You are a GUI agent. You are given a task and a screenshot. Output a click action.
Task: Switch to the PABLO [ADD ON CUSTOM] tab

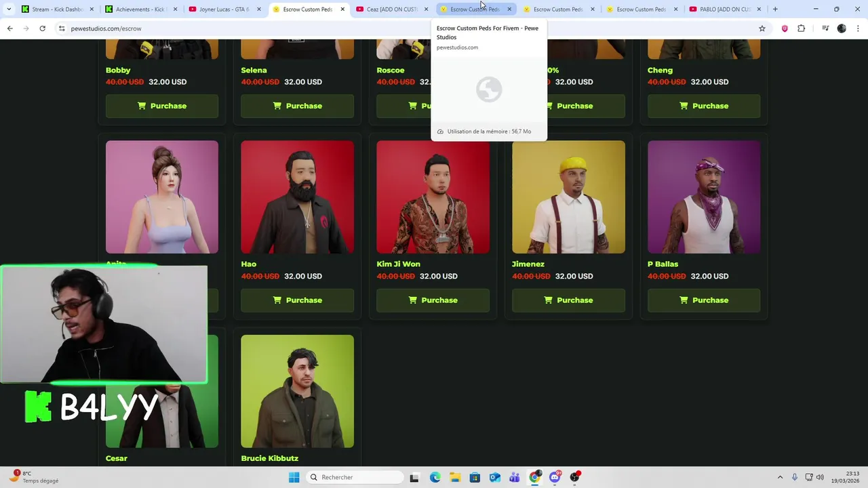coord(726,9)
